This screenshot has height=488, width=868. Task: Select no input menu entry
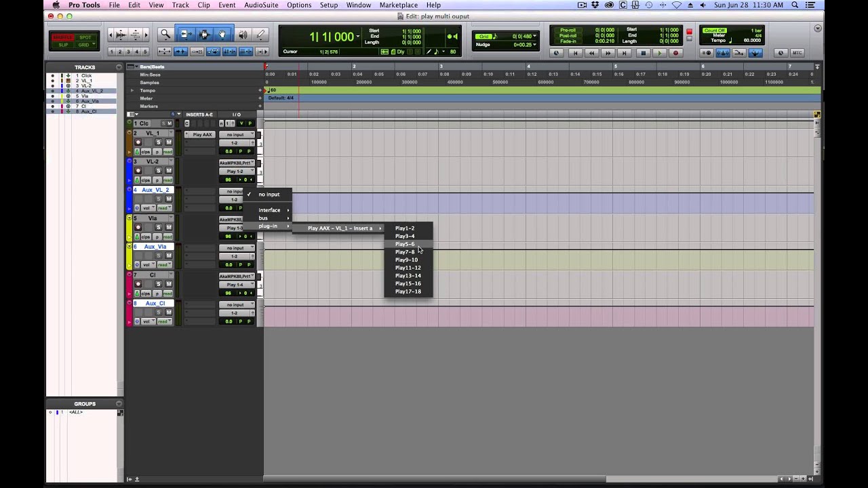pyautogui.click(x=267, y=195)
